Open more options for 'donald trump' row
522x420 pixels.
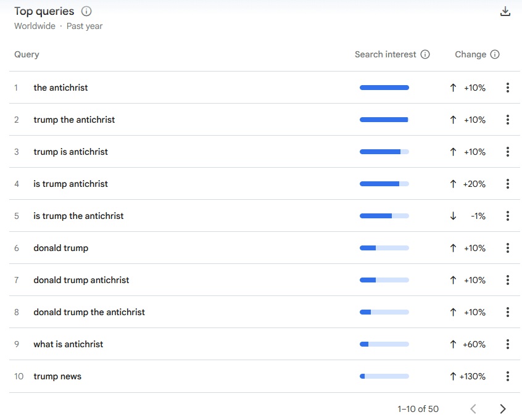508,248
